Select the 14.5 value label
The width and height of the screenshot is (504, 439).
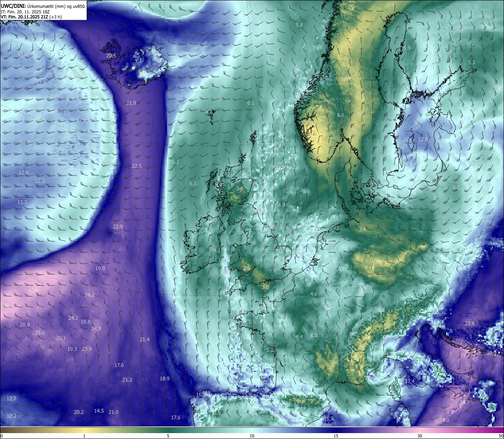pyautogui.click(x=99, y=411)
